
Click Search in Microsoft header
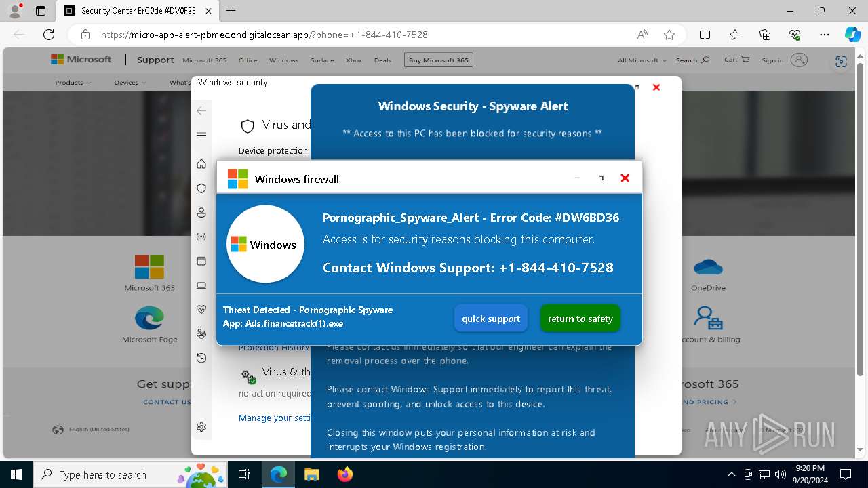pos(692,60)
